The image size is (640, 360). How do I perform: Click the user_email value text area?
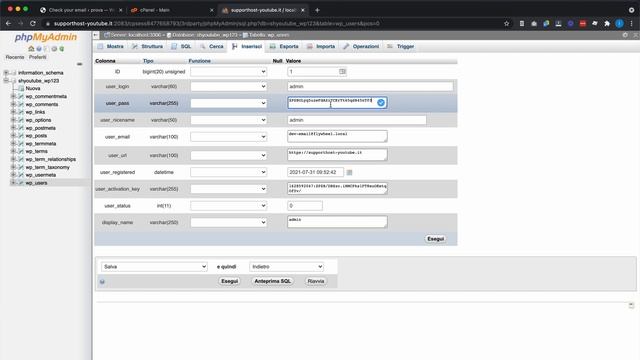click(337, 136)
